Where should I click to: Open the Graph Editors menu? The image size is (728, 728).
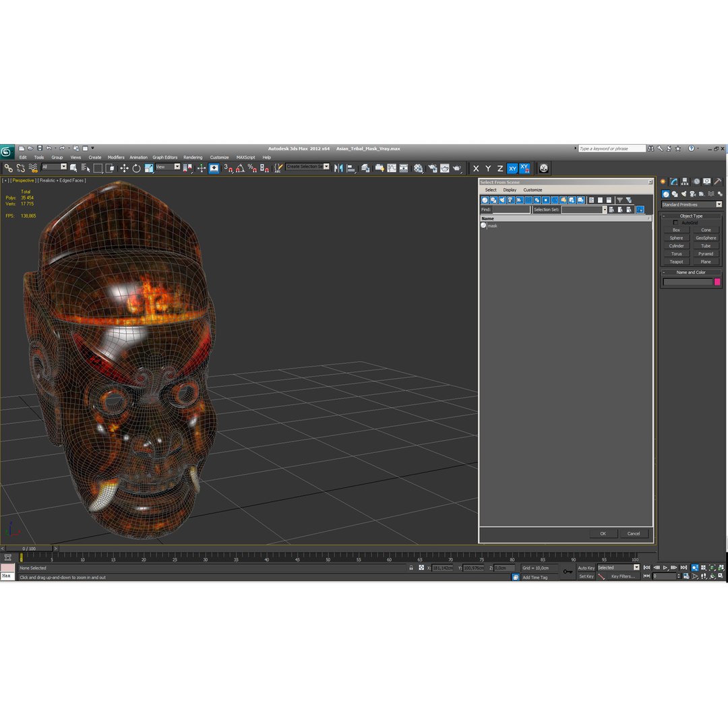165,157
